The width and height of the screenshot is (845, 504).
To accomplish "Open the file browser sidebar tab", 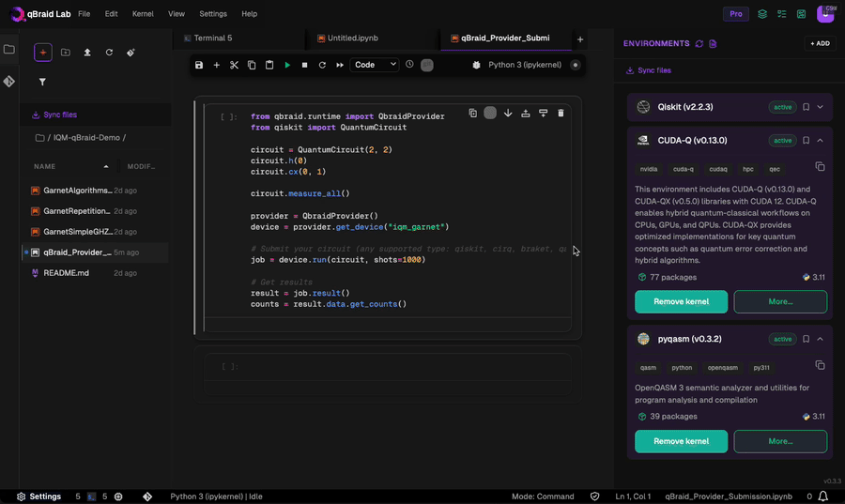I will coord(9,50).
